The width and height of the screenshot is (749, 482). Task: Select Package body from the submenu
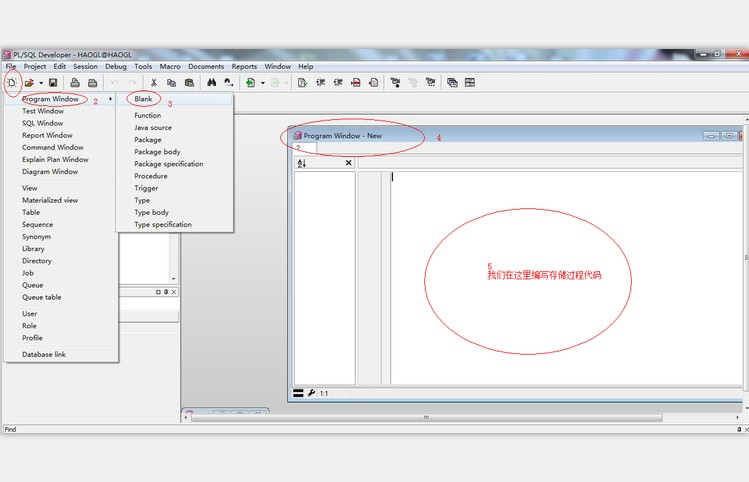157,152
